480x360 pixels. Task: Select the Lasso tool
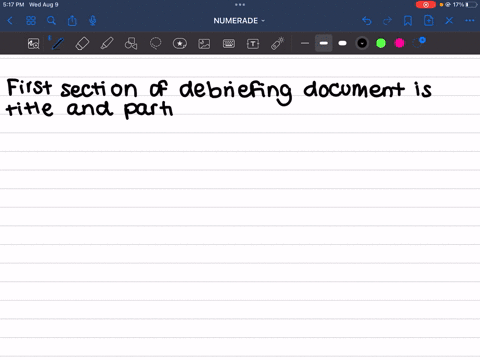coord(155,43)
